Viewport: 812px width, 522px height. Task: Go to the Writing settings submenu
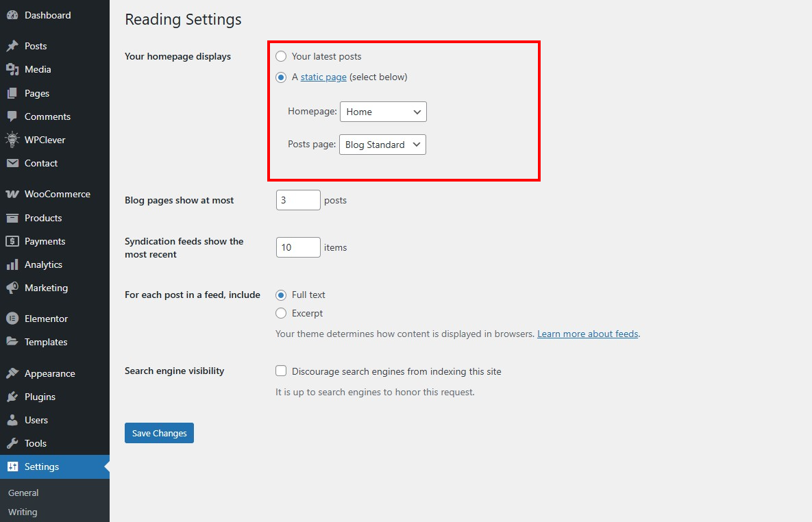click(23, 512)
